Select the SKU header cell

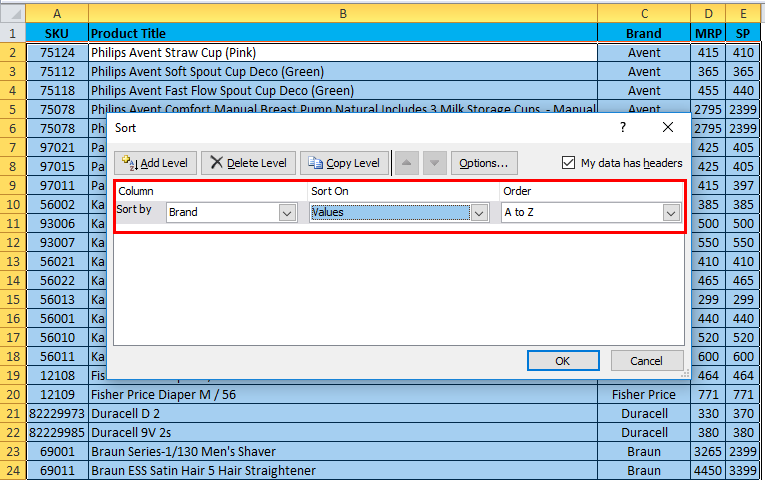click(x=57, y=33)
